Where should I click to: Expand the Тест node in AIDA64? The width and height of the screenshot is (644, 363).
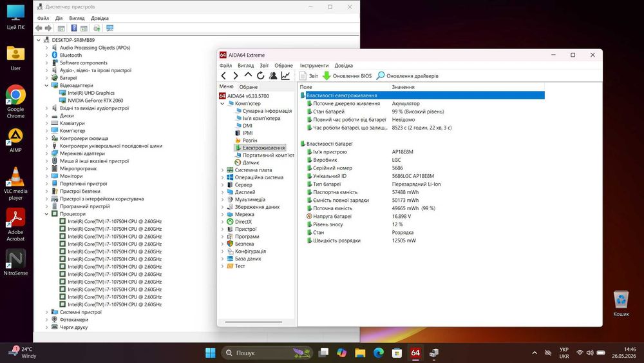[x=222, y=266]
